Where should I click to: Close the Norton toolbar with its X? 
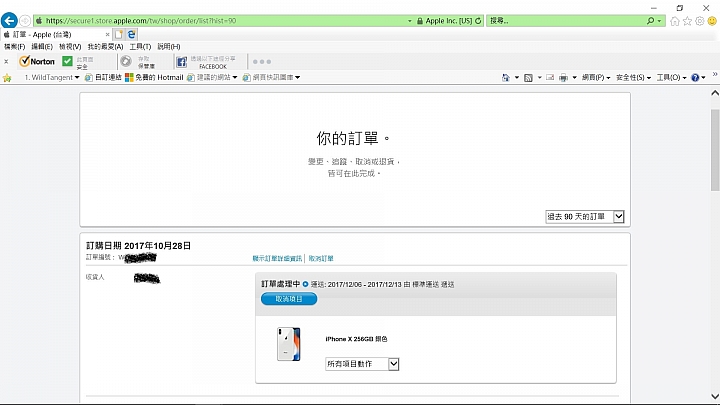(x=6, y=62)
